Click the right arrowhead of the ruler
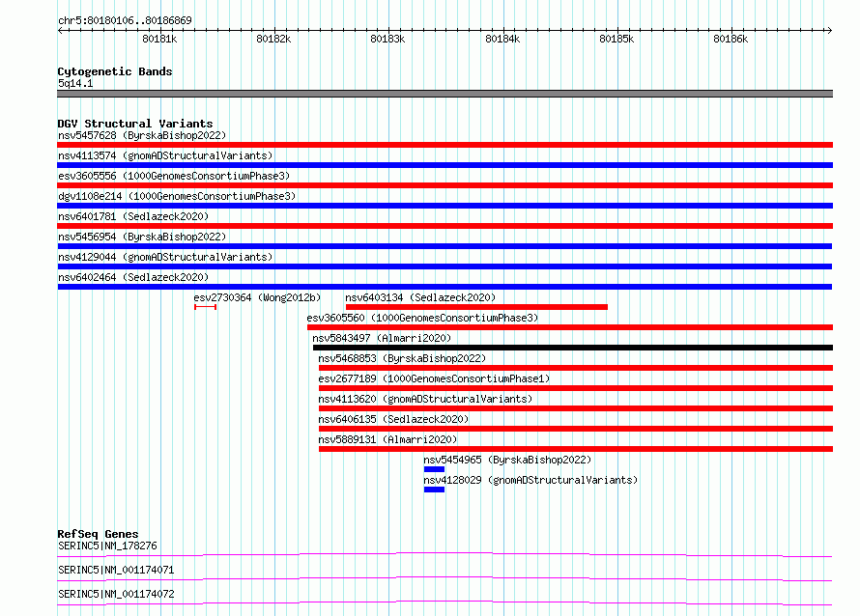The height and width of the screenshot is (616, 860). [x=829, y=30]
